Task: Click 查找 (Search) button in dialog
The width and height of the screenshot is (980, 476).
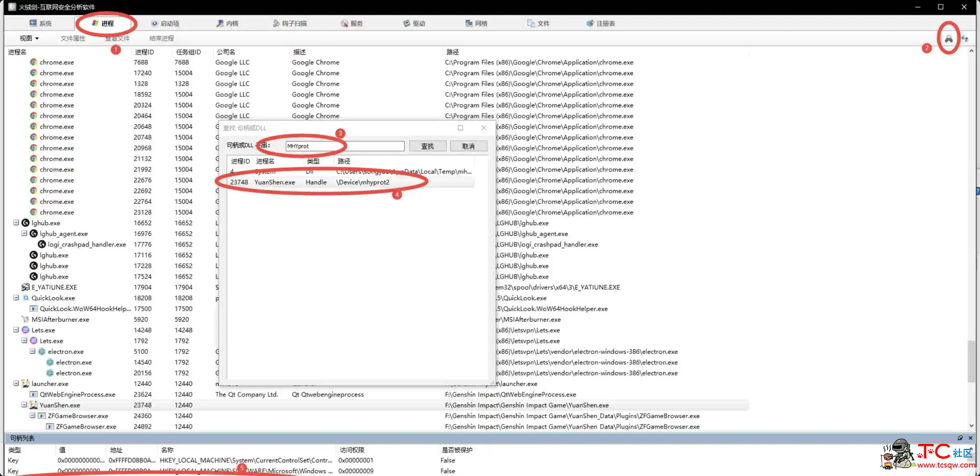Action: pyautogui.click(x=427, y=146)
